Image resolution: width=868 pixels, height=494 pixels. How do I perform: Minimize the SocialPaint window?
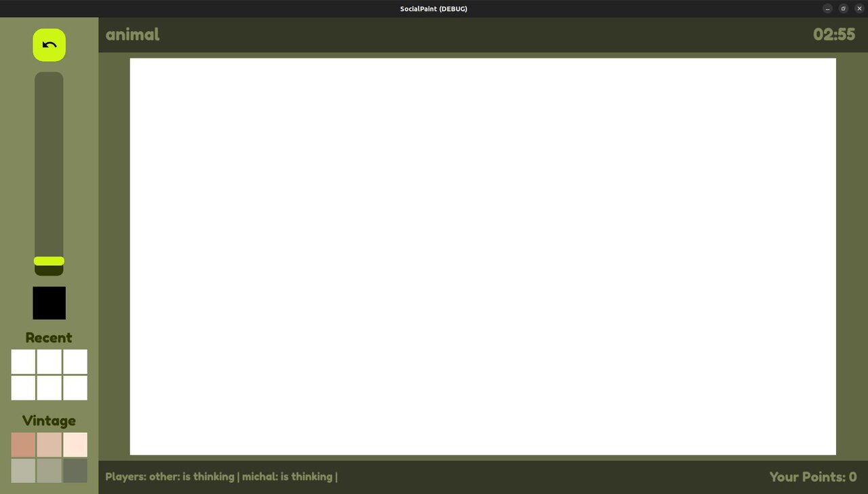(827, 9)
